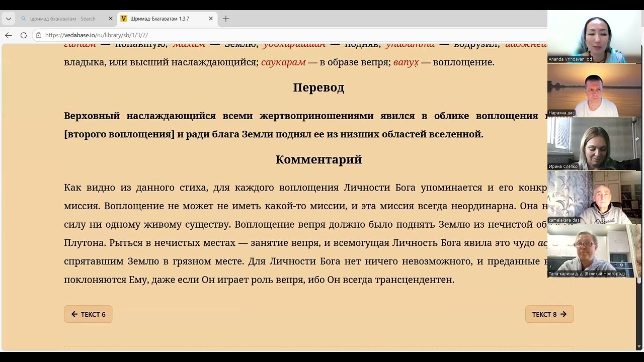Close the шримад бхагаватам Search tab
Viewport: 644px width, 362px height.
coord(111,19)
